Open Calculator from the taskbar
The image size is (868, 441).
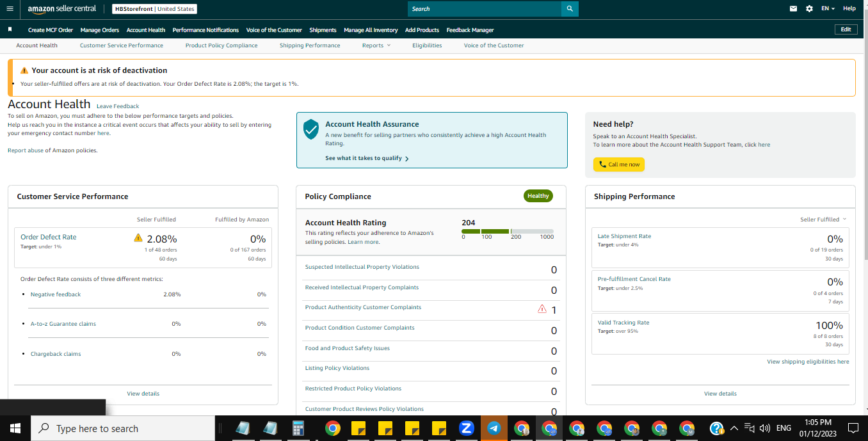point(298,428)
